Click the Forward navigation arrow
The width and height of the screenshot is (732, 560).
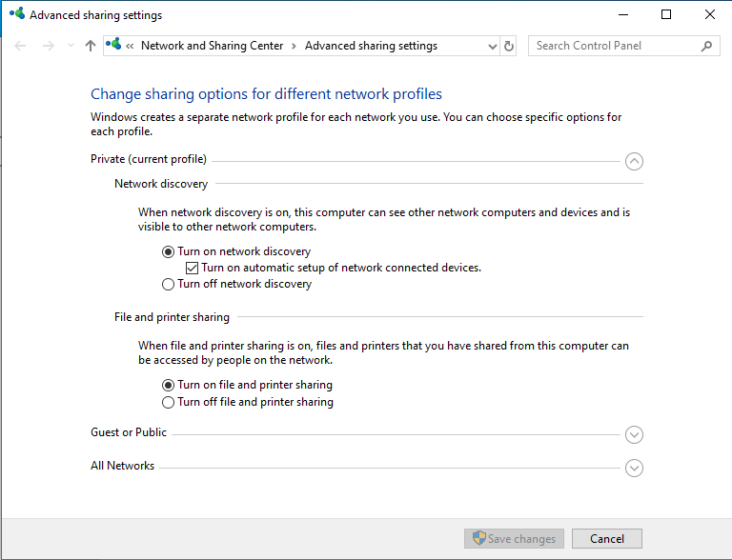48,46
